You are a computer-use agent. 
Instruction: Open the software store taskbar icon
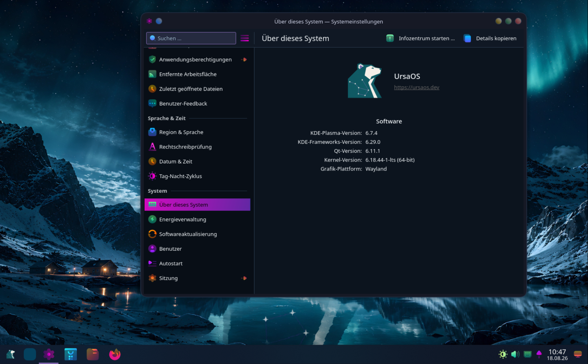pos(71,354)
